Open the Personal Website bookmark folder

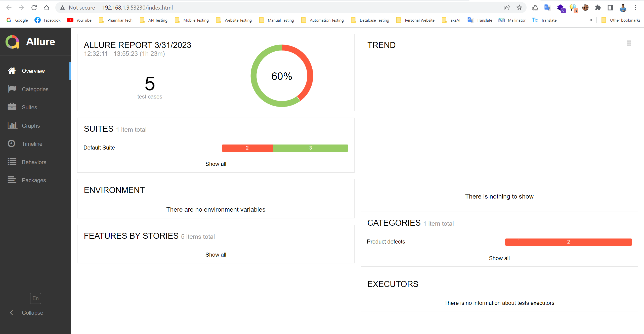(x=415, y=20)
